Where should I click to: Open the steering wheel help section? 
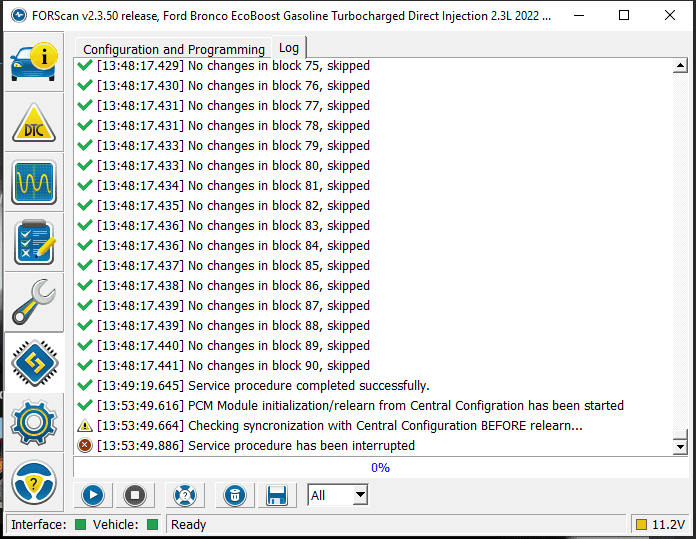(33, 482)
